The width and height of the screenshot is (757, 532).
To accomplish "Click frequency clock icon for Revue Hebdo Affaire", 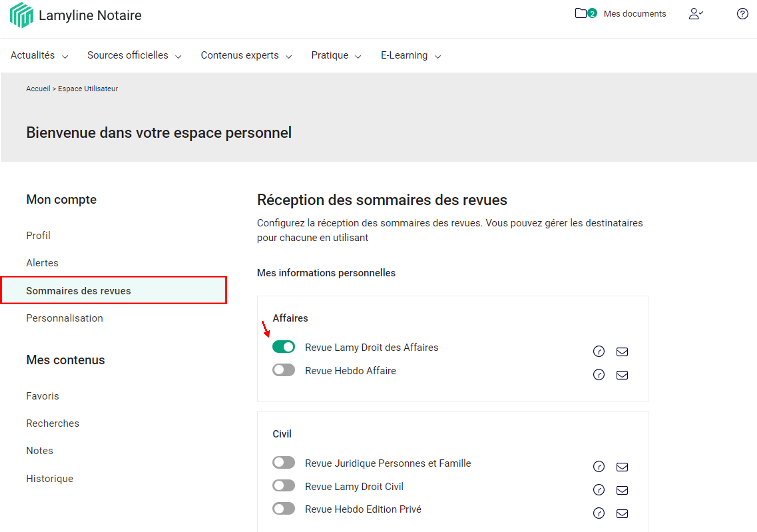I will (599, 375).
